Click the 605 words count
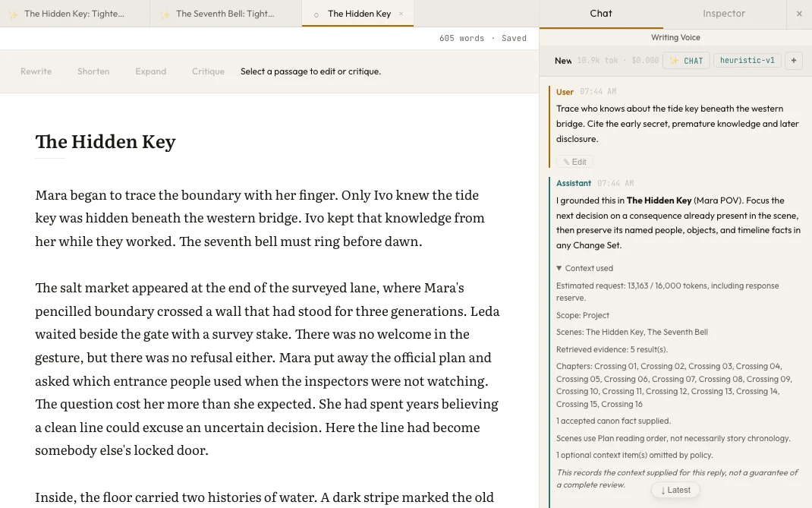 pyautogui.click(x=461, y=39)
